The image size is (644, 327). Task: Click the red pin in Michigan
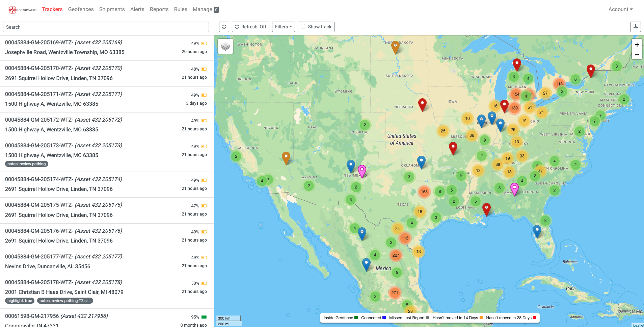point(516,64)
